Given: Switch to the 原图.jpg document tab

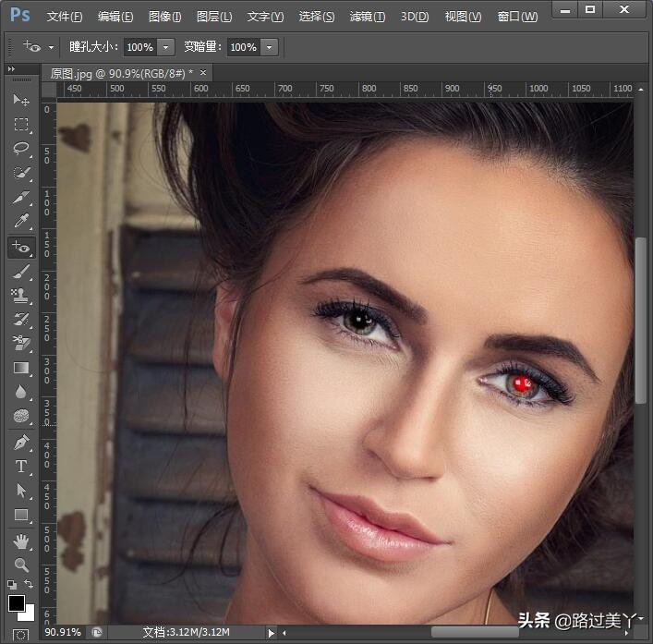Looking at the screenshot, I should [121, 74].
